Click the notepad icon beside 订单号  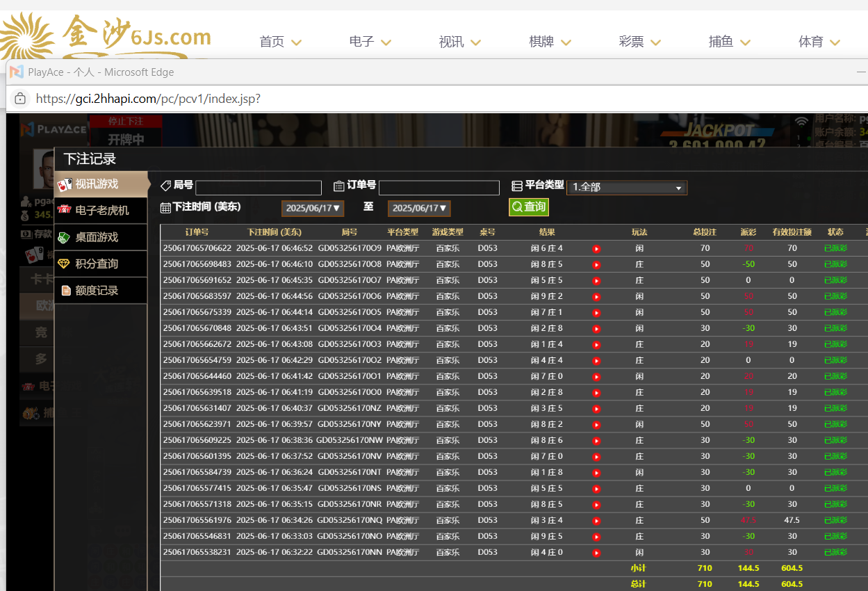click(x=339, y=186)
